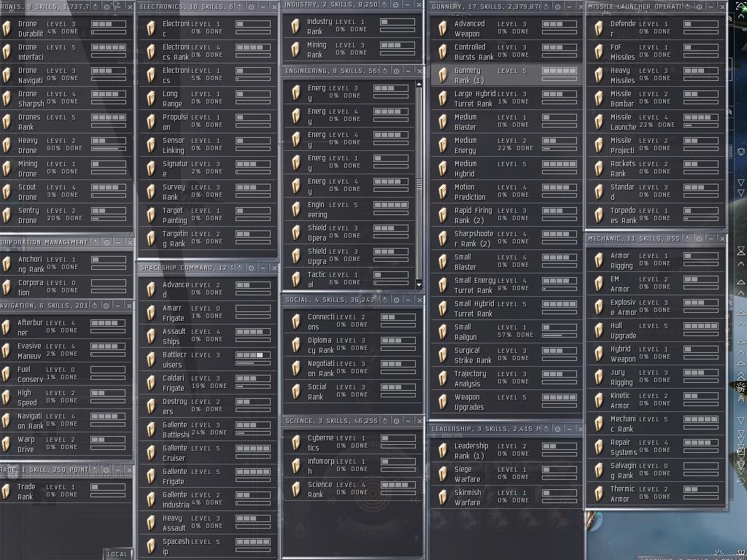This screenshot has height=560, width=747.
Task: Click the Salvaging skill book icon
Action: point(599,470)
